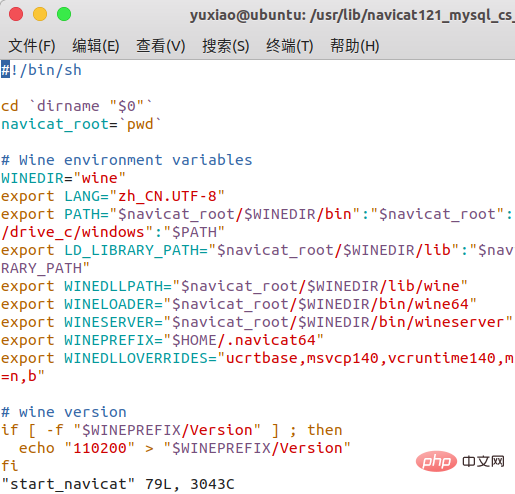Open the 终端(T) menu
515x494 pixels.
coord(290,46)
